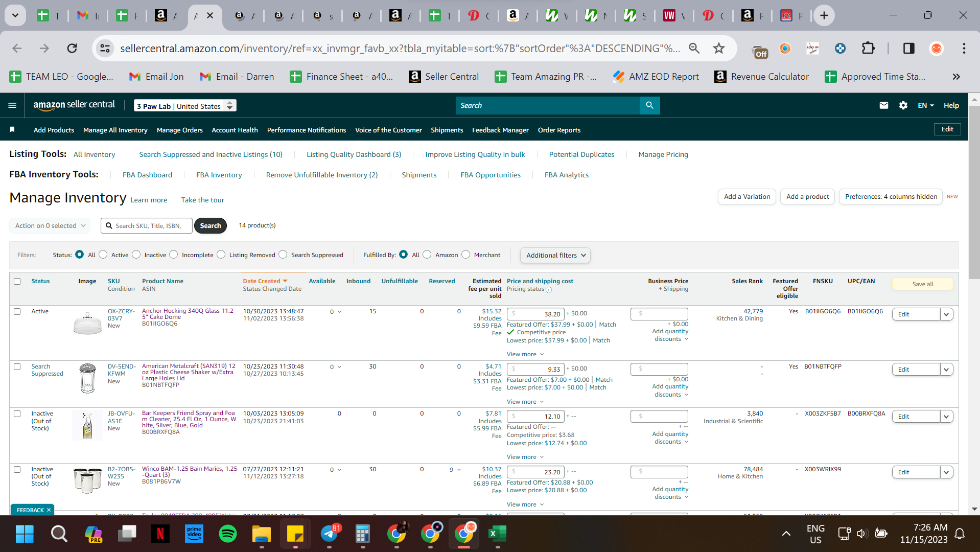Open the Edit dropdown arrow for Anchor Hocking

946,314
